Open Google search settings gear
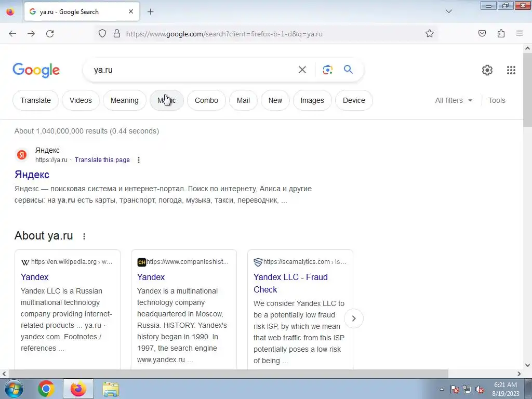Image resolution: width=532 pixels, height=399 pixels. click(487, 70)
